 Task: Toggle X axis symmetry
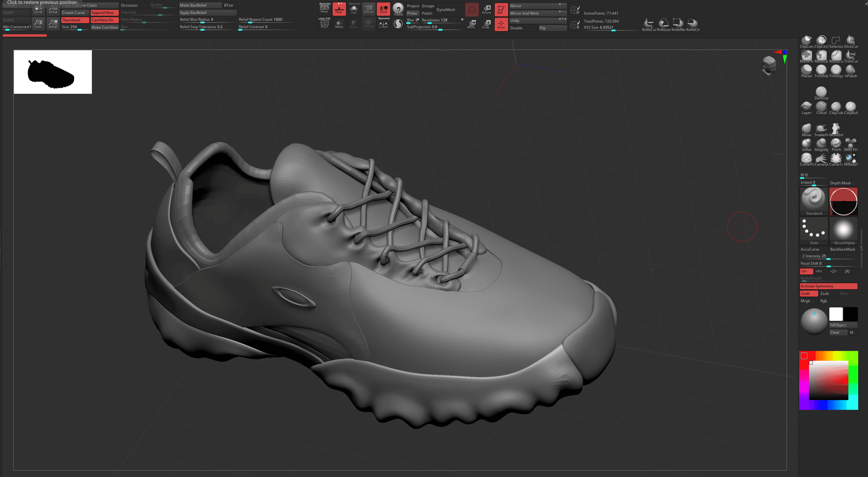pos(806,271)
